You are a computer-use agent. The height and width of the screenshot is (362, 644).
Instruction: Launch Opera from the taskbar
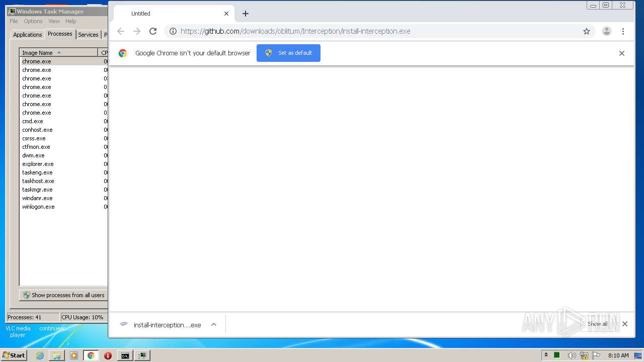pyautogui.click(x=108, y=355)
